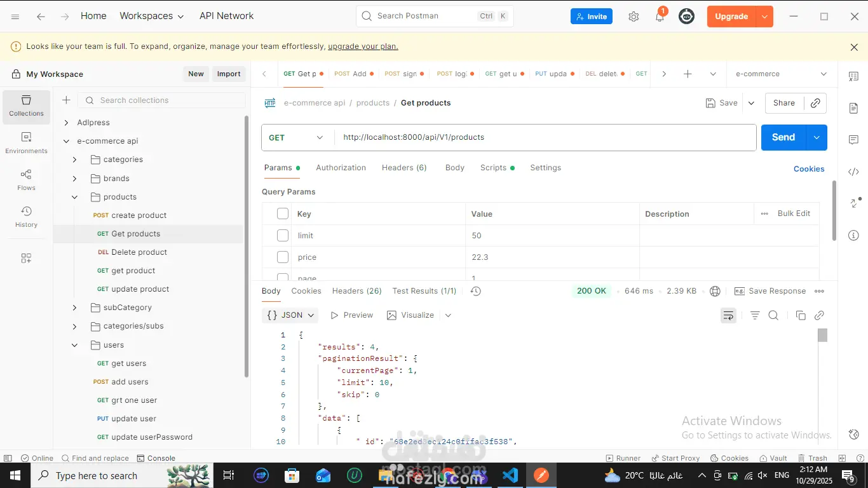Open the user avatar icon
Viewport: 868px width, 488px height.
click(687, 17)
